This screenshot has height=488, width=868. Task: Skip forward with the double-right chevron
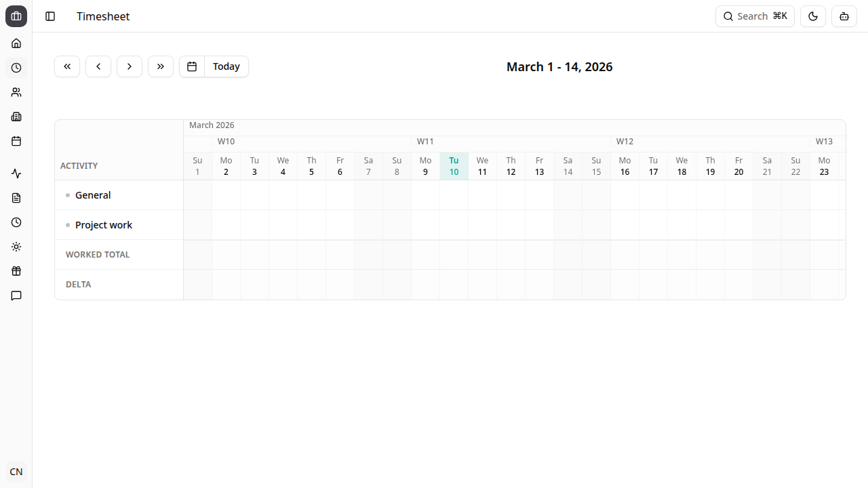click(x=161, y=66)
